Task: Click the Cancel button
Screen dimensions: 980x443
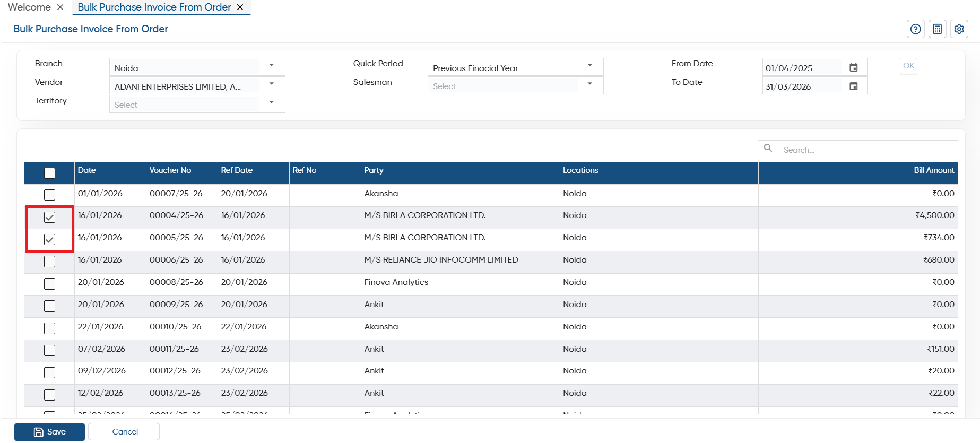Action: (124, 432)
